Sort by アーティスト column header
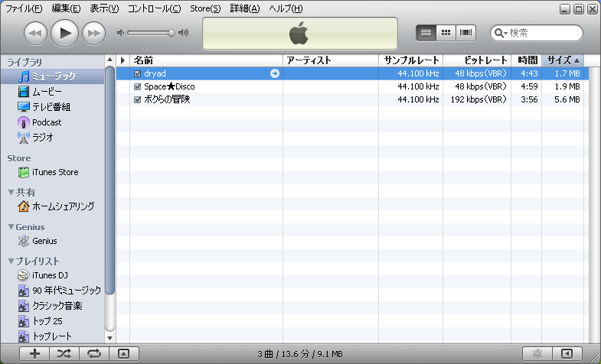Viewport: 601px width, 364px height. coord(331,60)
